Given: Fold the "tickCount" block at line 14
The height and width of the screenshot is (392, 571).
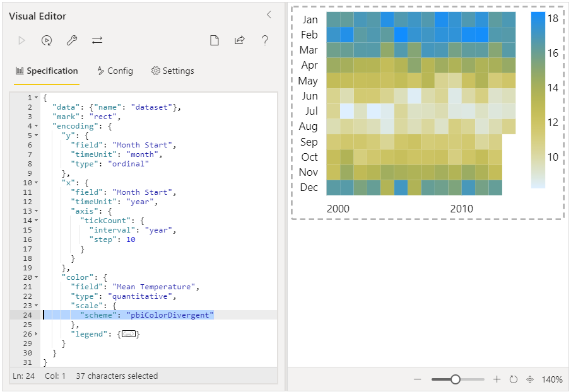Looking at the screenshot, I should 36,221.
